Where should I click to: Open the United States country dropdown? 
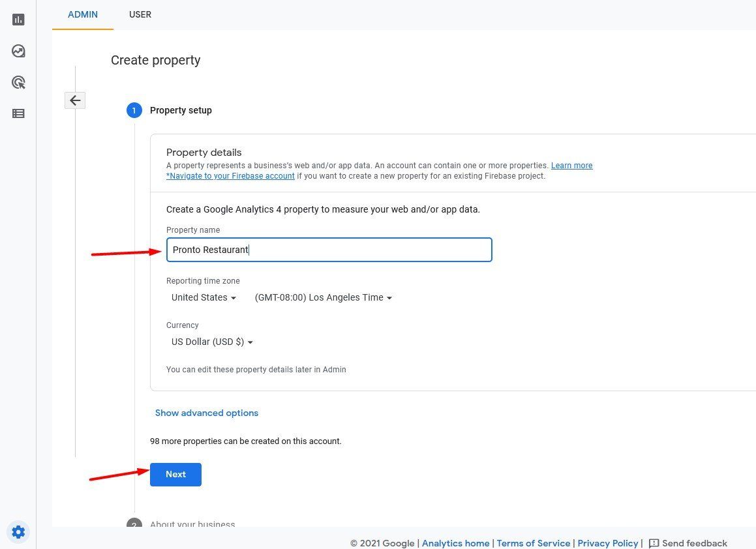pyautogui.click(x=203, y=297)
